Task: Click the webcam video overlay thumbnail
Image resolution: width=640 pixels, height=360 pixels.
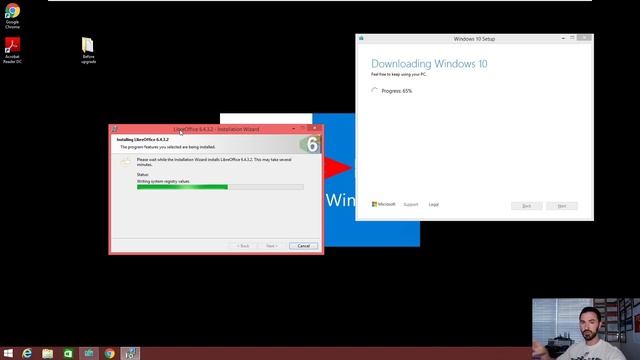Action: pyautogui.click(x=586, y=329)
